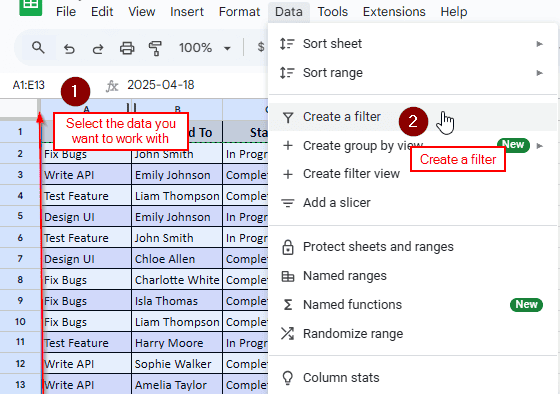The width and height of the screenshot is (560, 394).
Task: Click Charlotte White cell
Action: coord(177,280)
